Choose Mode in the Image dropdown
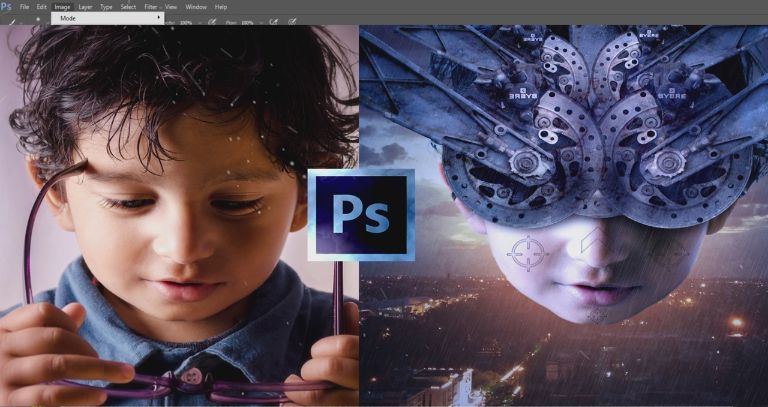Image resolution: width=768 pixels, height=407 pixels. (107, 18)
